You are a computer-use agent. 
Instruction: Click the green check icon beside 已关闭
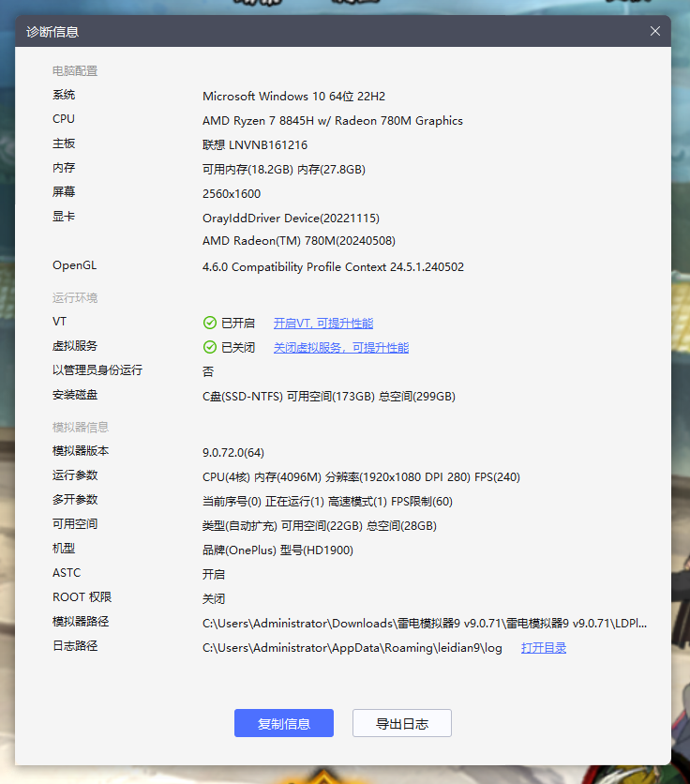click(210, 347)
